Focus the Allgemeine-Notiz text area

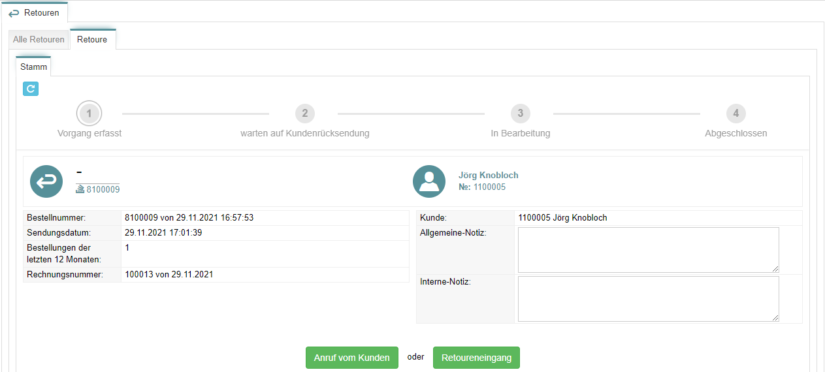pyautogui.click(x=648, y=250)
